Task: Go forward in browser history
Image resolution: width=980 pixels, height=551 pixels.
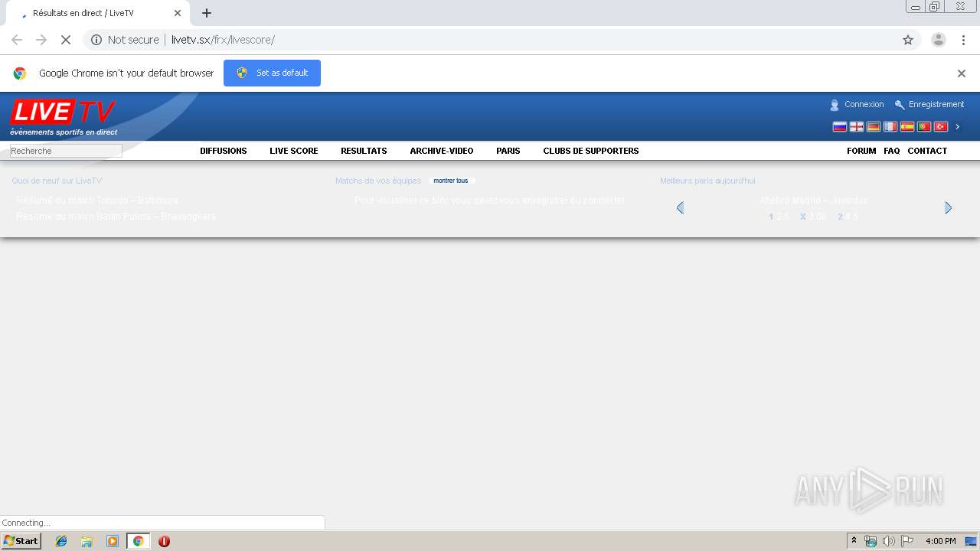Action: 41,40
